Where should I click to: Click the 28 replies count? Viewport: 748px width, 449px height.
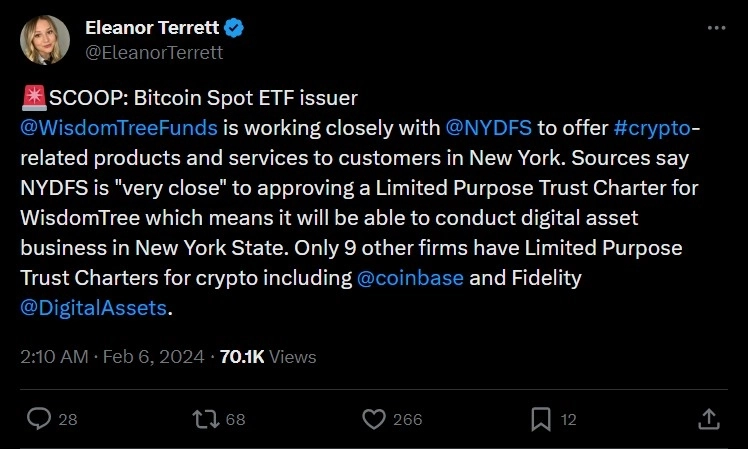(x=68, y=419)
